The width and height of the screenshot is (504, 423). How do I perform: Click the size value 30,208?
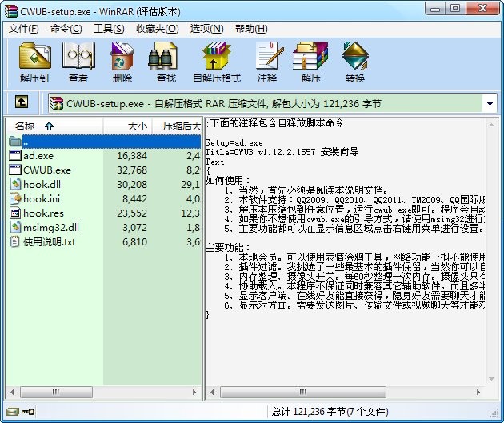tap(132, 185)
